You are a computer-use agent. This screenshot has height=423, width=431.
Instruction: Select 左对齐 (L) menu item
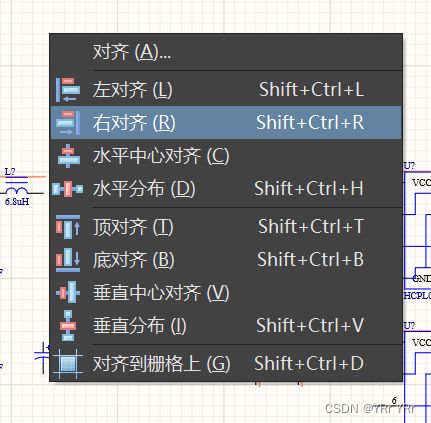tap(226, 90)
